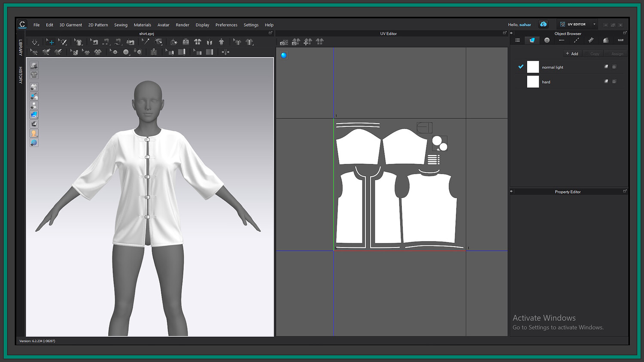The height and width of the screenshot is (362, 644).
Task: Click the Add button in Object Browser
Action: [x=572, y=54]
